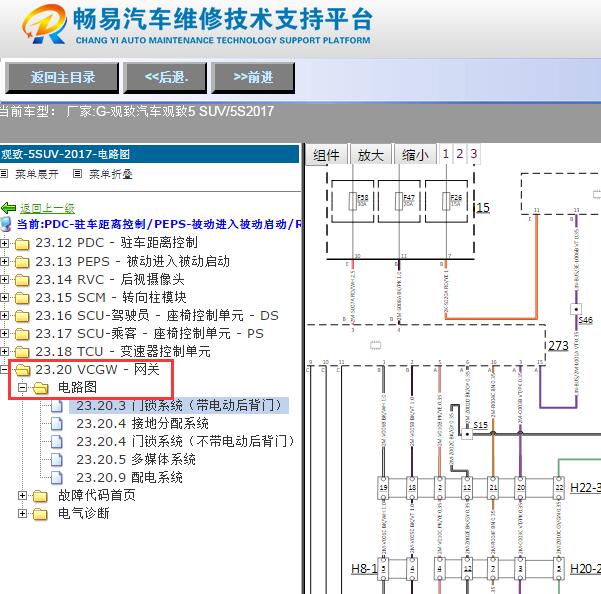Image resolution: width=601 pixels, height=594 pixels.
Task: Click fuse F47 in the diagram
Action: tap(399, 201)
